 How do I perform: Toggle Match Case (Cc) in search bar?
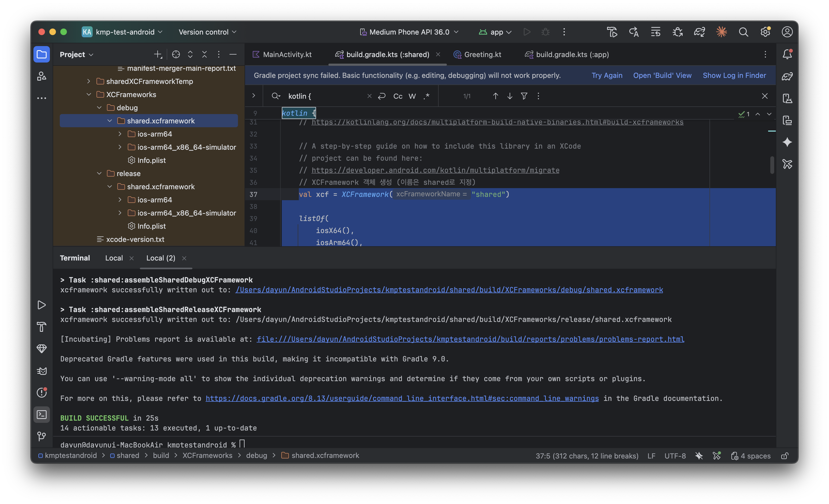pyautogui.click(x=398, y=96)
